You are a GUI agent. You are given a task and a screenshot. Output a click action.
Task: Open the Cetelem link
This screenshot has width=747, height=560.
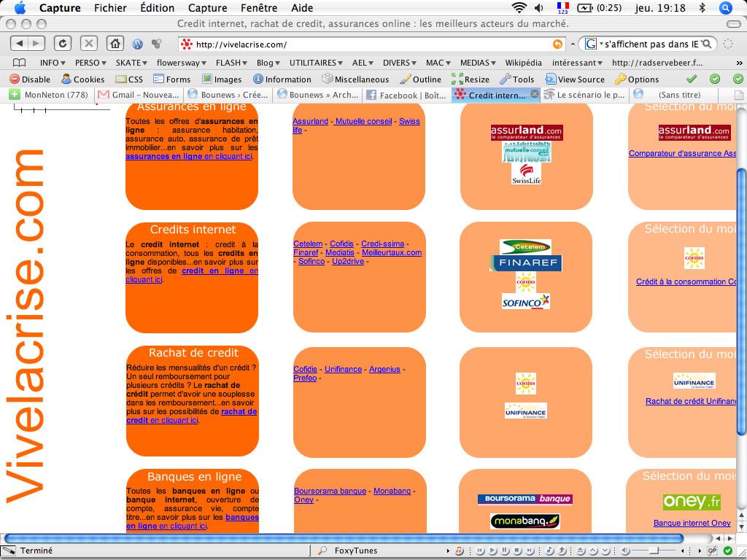coord(308,244)
